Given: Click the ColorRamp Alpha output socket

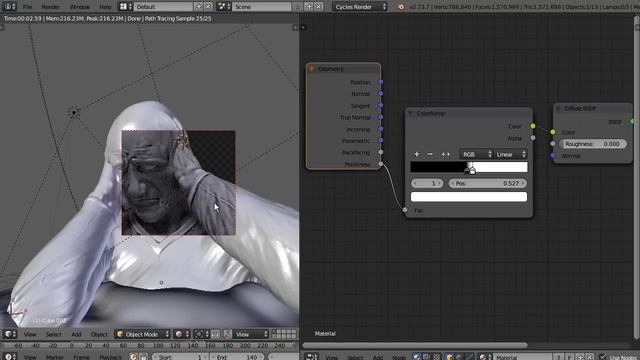Looking at the screenshot, I should click(x=533, y=138).
